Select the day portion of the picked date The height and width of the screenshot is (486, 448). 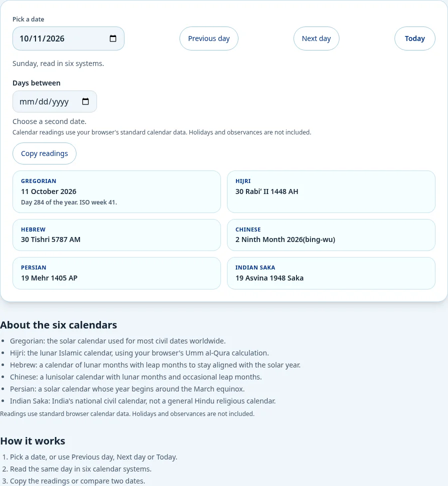37,38
